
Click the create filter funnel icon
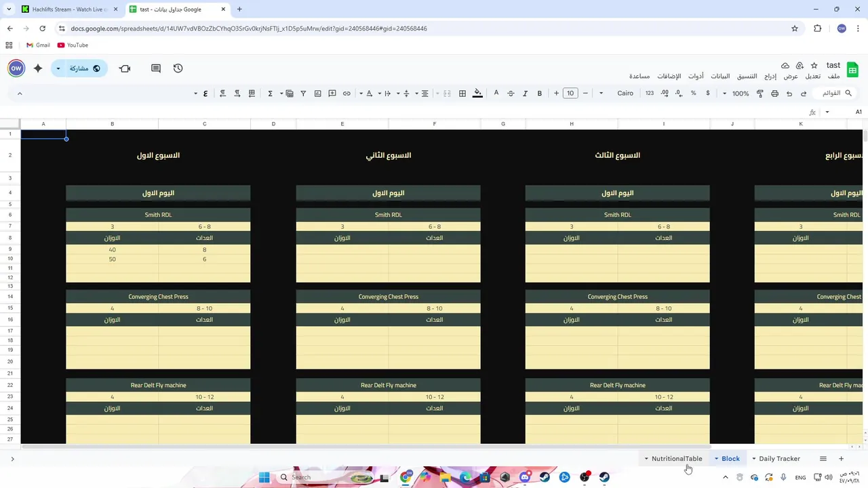tap(303, 94)
